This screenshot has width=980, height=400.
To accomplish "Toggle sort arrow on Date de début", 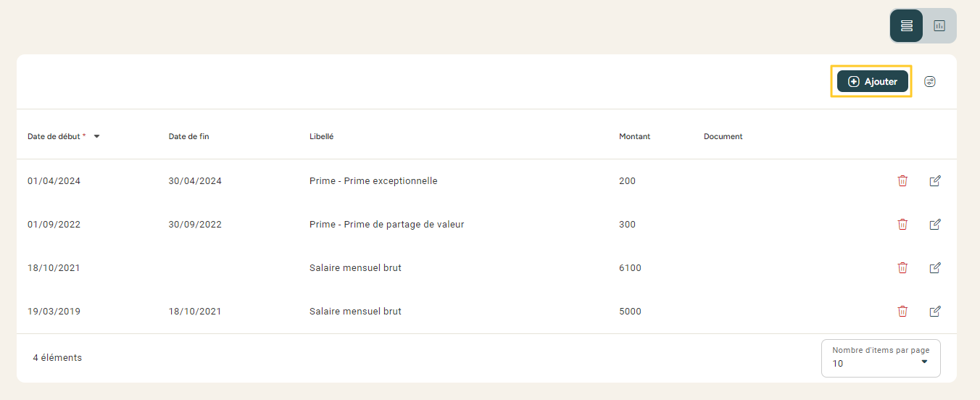I will (x=96, y=136).
